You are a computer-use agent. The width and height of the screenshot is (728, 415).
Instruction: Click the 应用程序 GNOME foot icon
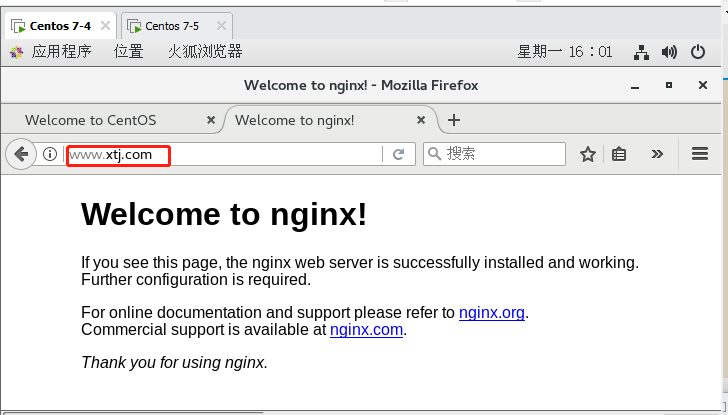pos(16,52)
